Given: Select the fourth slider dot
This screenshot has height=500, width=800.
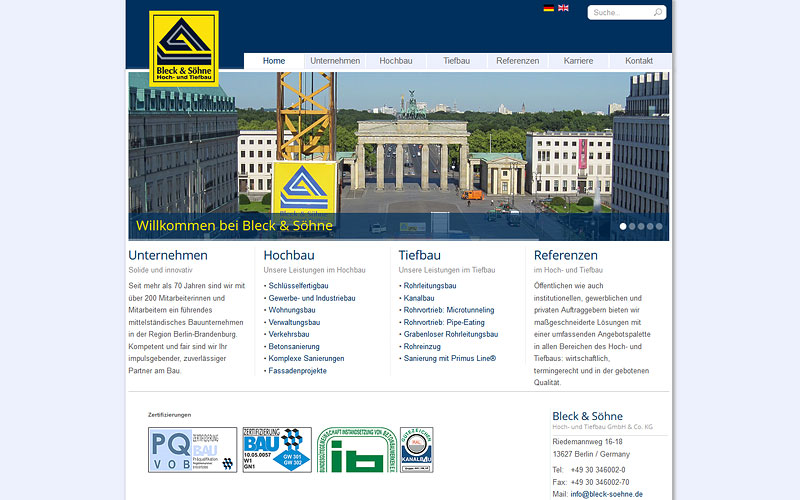Looking at the screenshot, I should 650,226.
